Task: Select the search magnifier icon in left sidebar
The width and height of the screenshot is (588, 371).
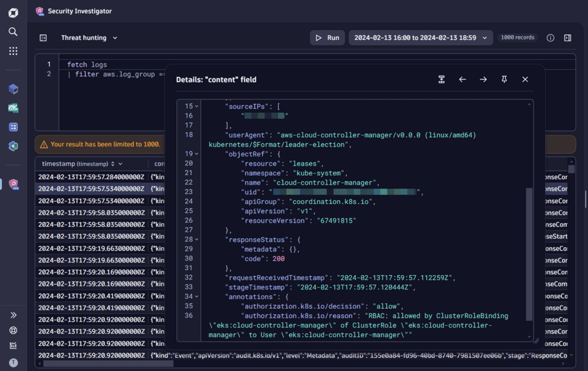Action: point(13,32)
